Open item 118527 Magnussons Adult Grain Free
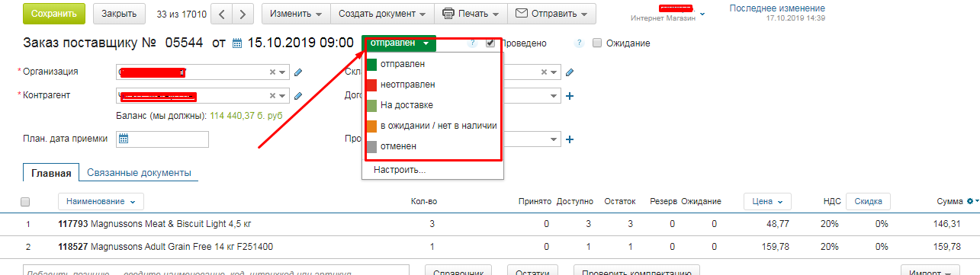The height and width of the screenshot is (275, 980). coord(165,247)
